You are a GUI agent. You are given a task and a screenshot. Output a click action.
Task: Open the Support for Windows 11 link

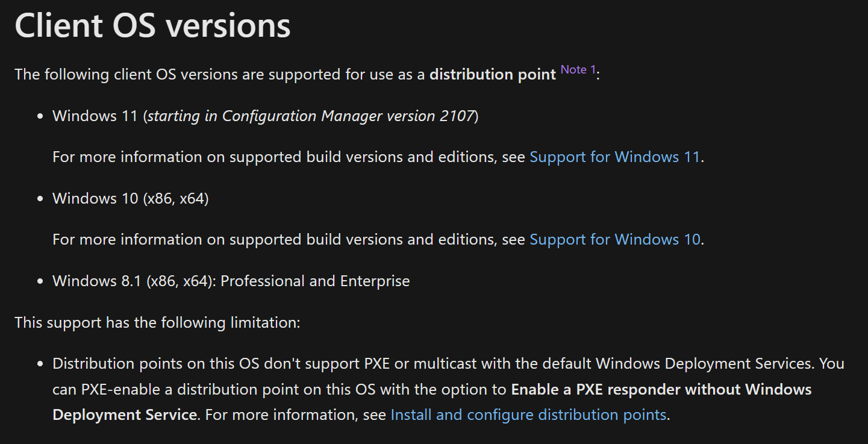coord(615,157)
